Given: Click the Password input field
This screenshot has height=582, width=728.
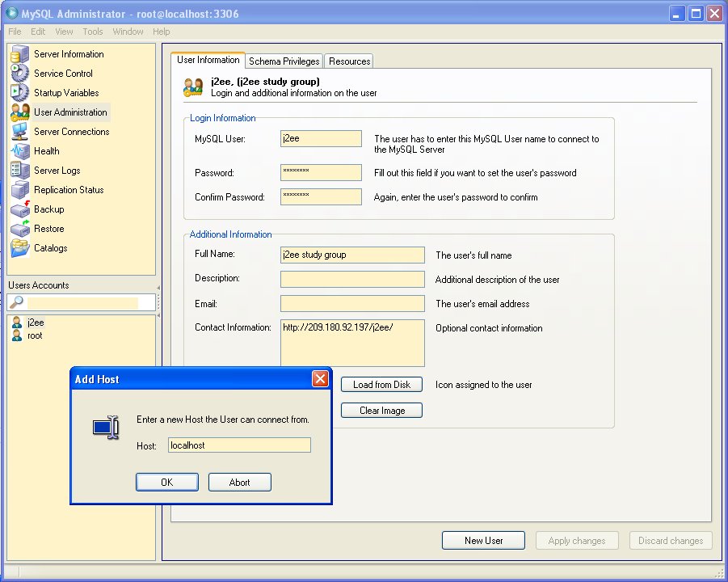Looking at the screenshot, I should click(x=321, y=172).
